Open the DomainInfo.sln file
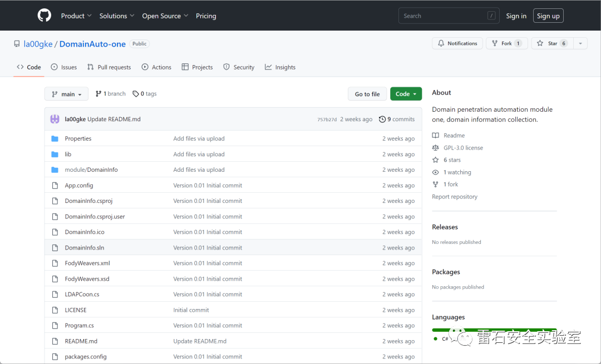This screenshot has height=364, width=601. (85, 248)
